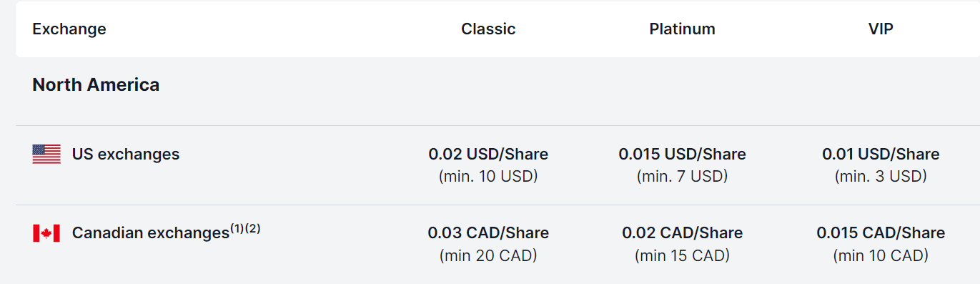This screenshot has width=980, height=284.
Task: Click footnote (2) next to Canadian exchanges
Action: tap(253, 229)
